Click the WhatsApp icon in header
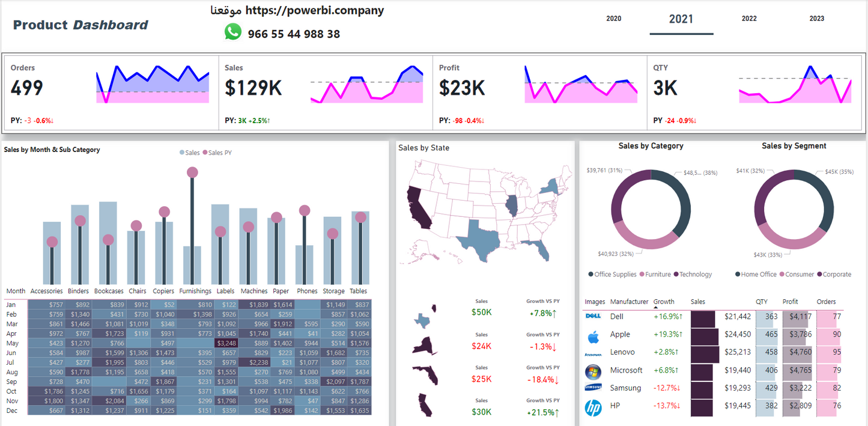Screen dimensions: 868x426 point(233,32)
